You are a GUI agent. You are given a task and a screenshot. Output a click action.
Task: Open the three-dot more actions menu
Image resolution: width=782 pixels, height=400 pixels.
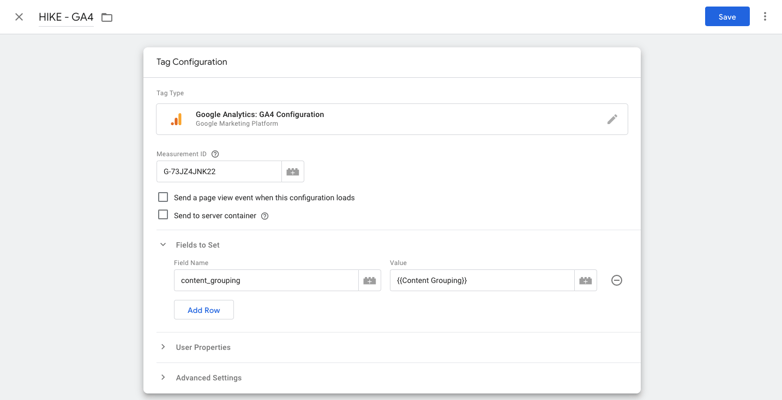765,16
